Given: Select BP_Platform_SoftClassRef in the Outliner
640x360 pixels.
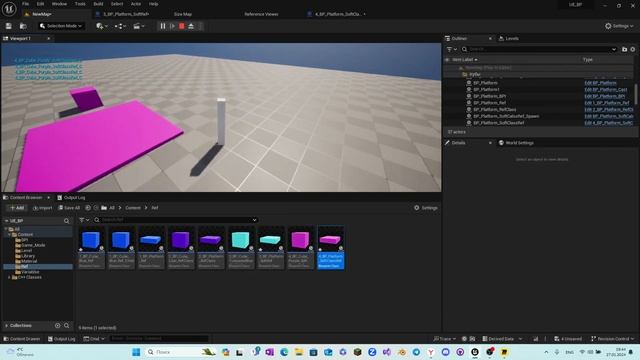Looking at the screenshot, I should [498, 123].
